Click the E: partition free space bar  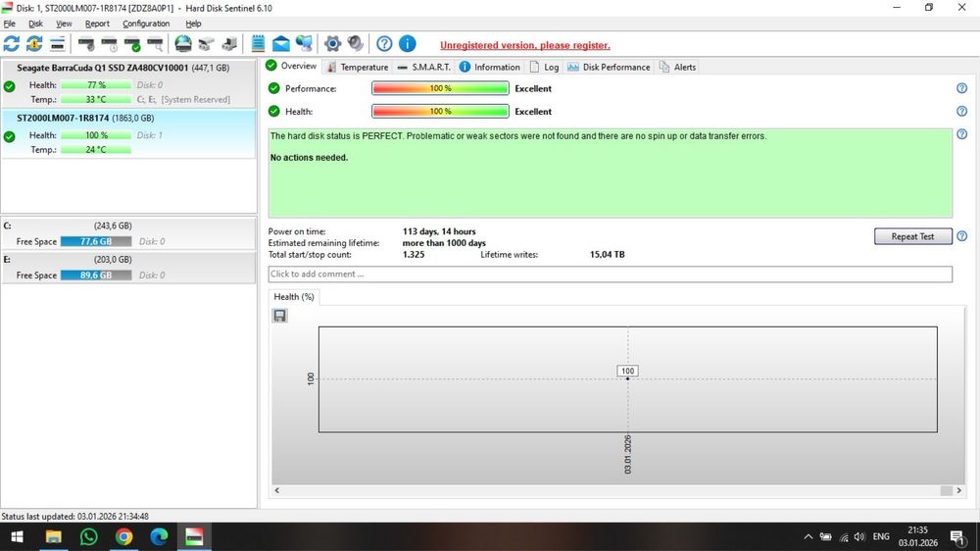click(x=96, y=275)
